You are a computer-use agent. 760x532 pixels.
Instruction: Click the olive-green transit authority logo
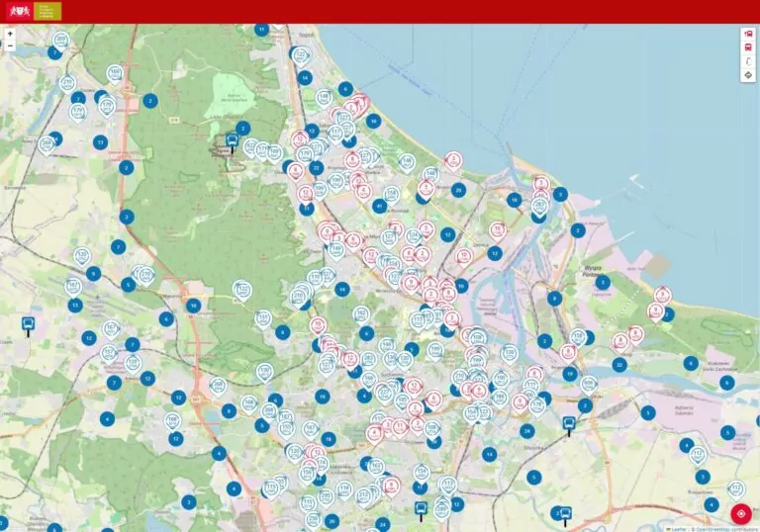tap(47, 11)
